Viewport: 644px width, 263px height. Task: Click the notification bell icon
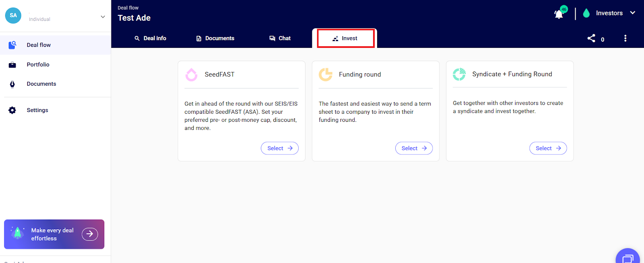coord(559,14)
